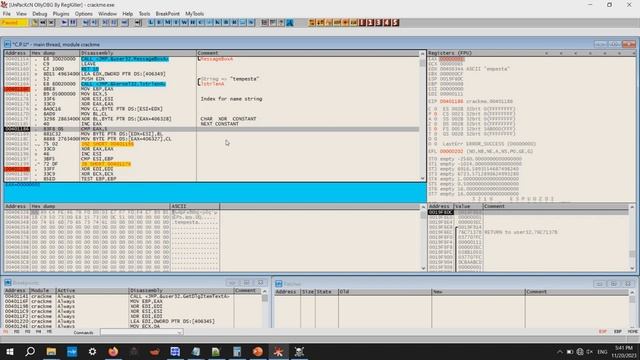Viewport: 640px width, 360px height.
Task: Click the Trace over toolbar icon
Action: pos(114,23)
